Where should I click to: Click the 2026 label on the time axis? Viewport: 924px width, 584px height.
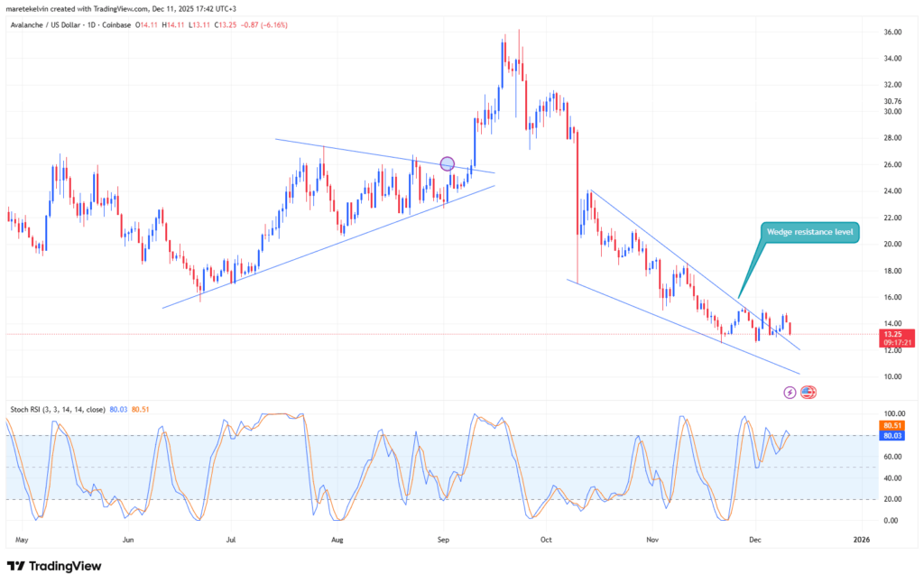point(861,539)
